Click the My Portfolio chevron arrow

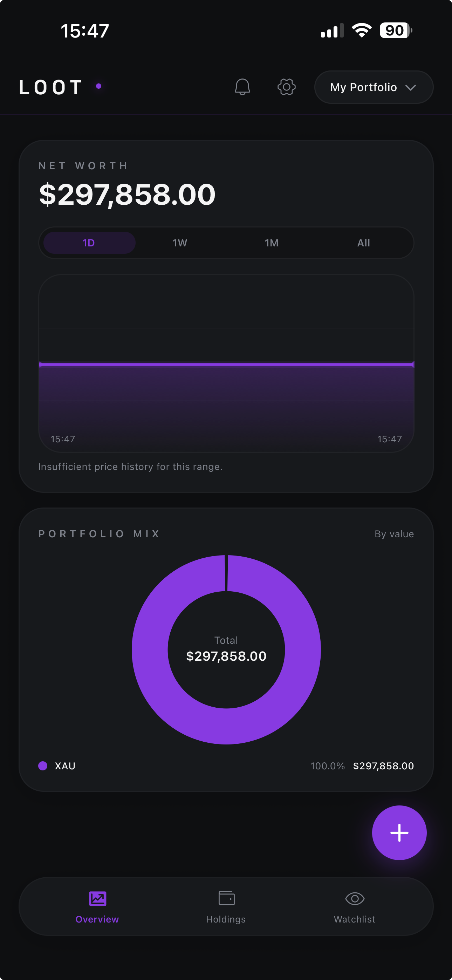[411, 88]
